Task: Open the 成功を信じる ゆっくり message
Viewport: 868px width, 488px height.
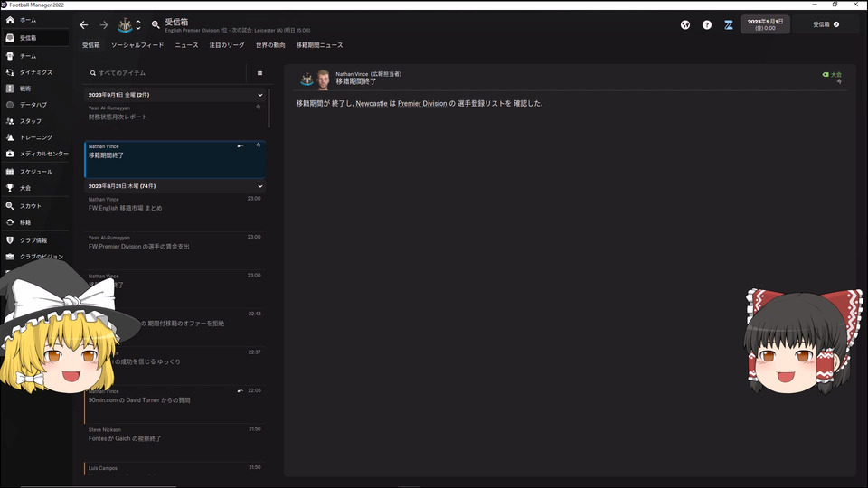Action: 175,366
